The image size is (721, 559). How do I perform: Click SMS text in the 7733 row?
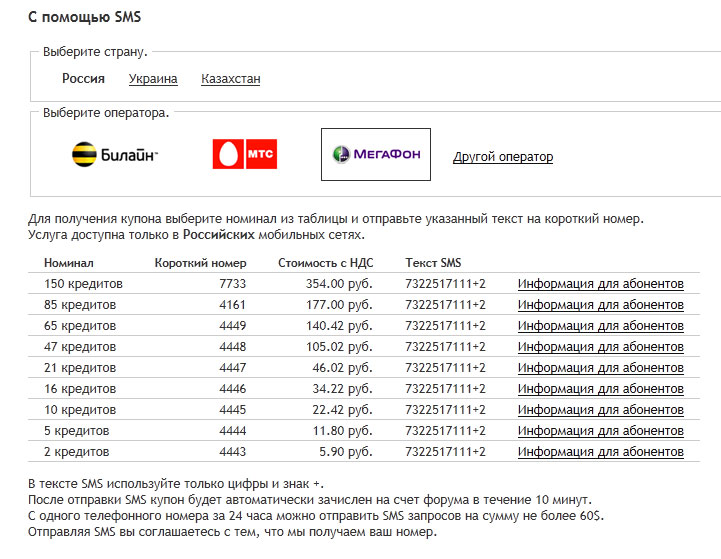[445, 284]
